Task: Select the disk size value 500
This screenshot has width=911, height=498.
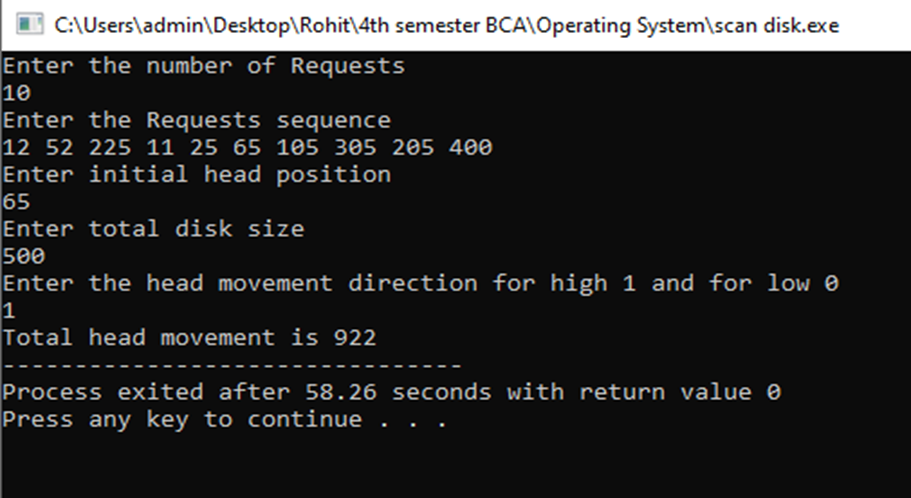Action: click(x=24, y=256)
